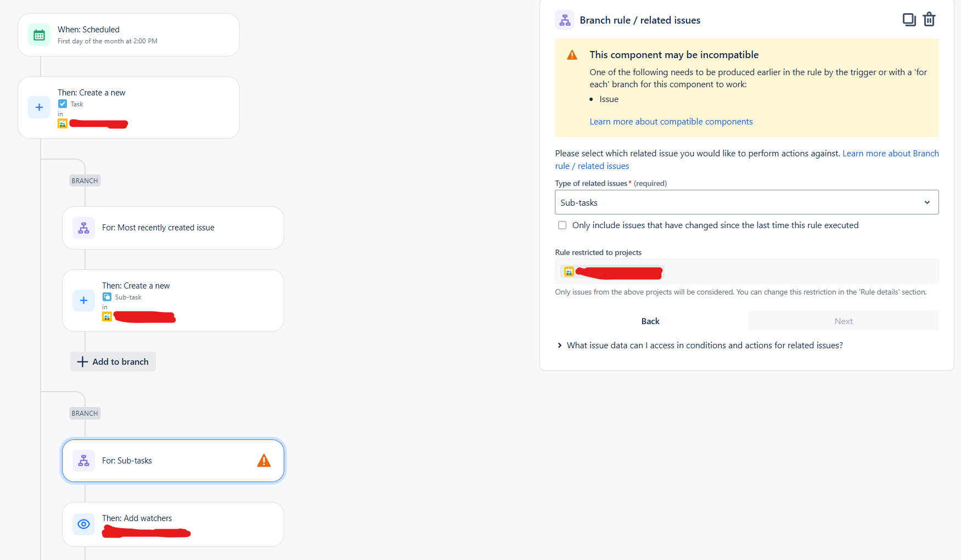This screenshot has width=961, height=560.
Task: Click the Next button
Action: (x=843, y=321)
